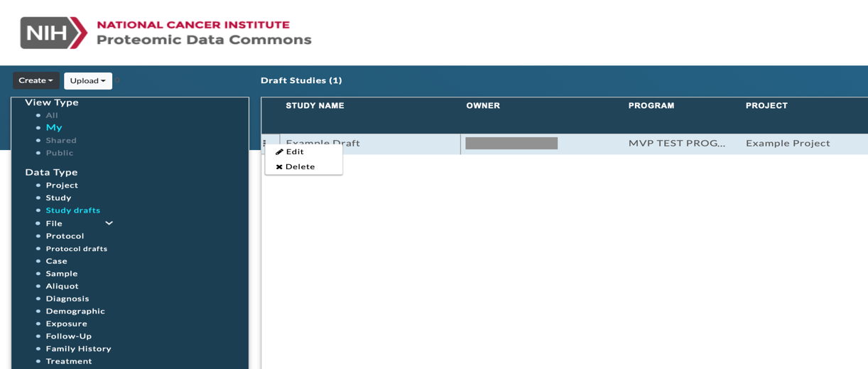Select the All view type
This screenshot has height=369, width=868.
coord(52,115)
